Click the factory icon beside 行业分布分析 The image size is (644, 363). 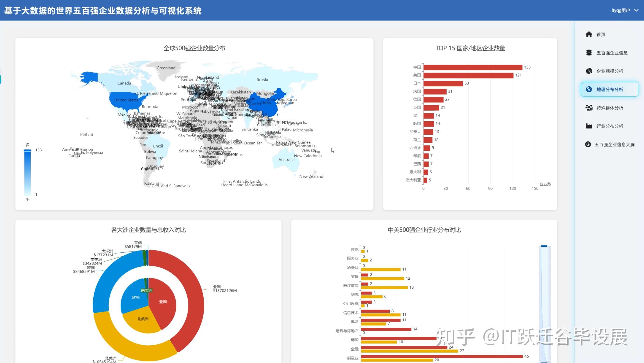pos(589,126)
